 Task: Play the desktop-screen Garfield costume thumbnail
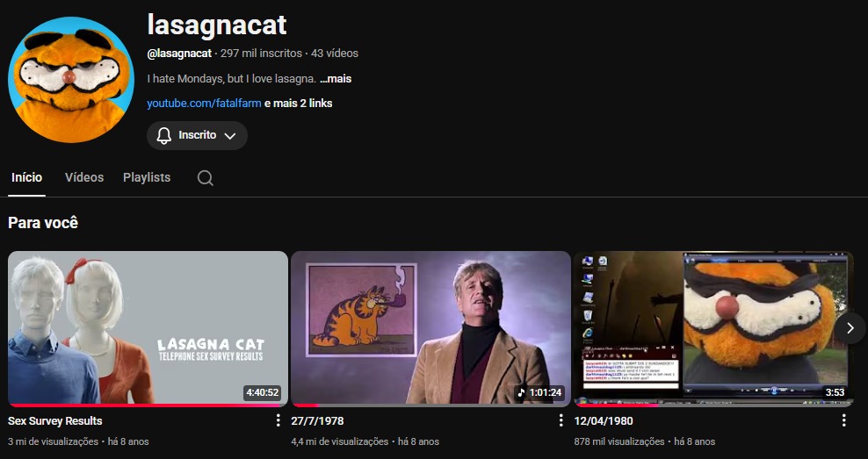(713, 328)
